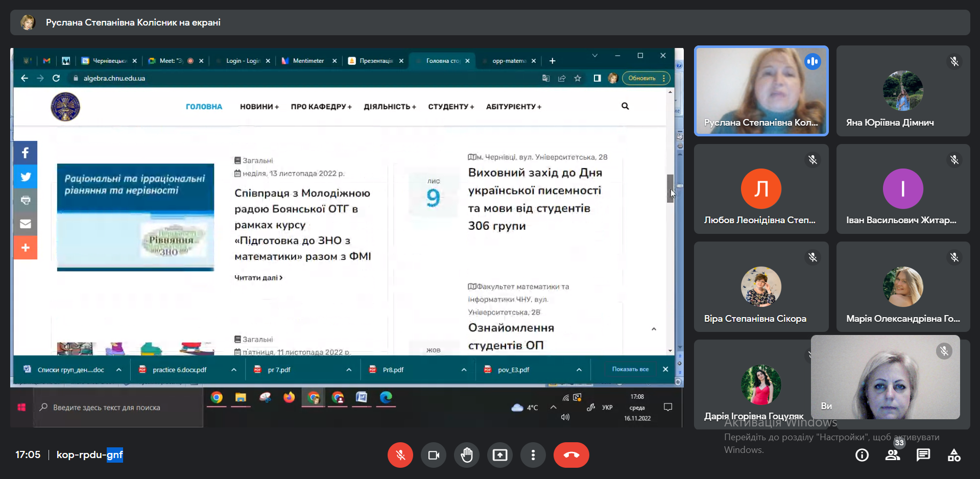The image size is (980, 479).
Task: Toggle camera in Meet controls
Action: tap(434, 455)
